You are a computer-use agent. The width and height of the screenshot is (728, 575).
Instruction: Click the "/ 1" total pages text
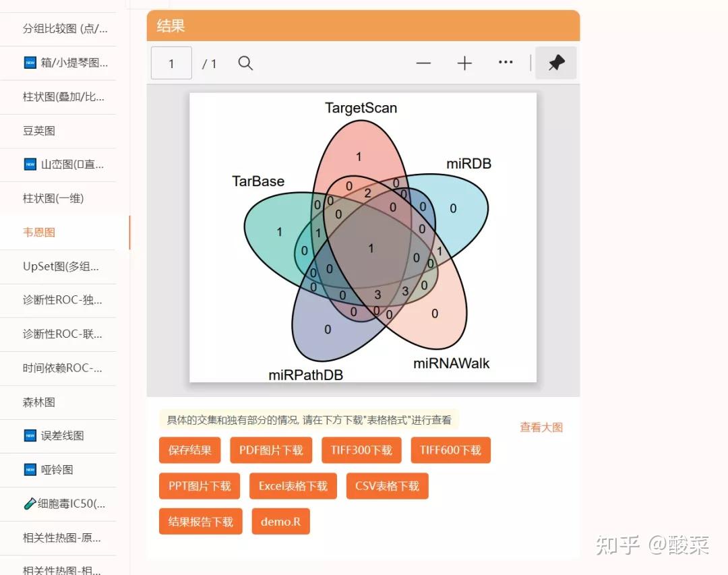click(209, 63)
